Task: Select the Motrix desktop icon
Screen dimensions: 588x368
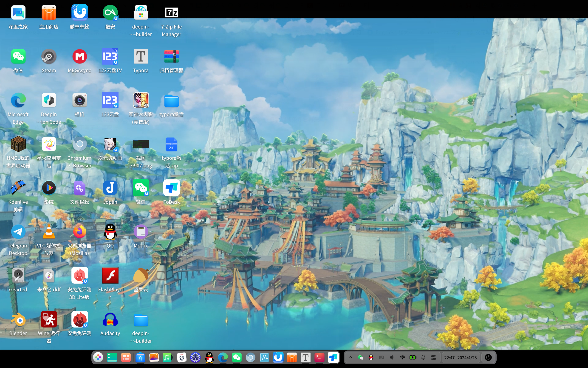Action: click(x=141, y=232)
